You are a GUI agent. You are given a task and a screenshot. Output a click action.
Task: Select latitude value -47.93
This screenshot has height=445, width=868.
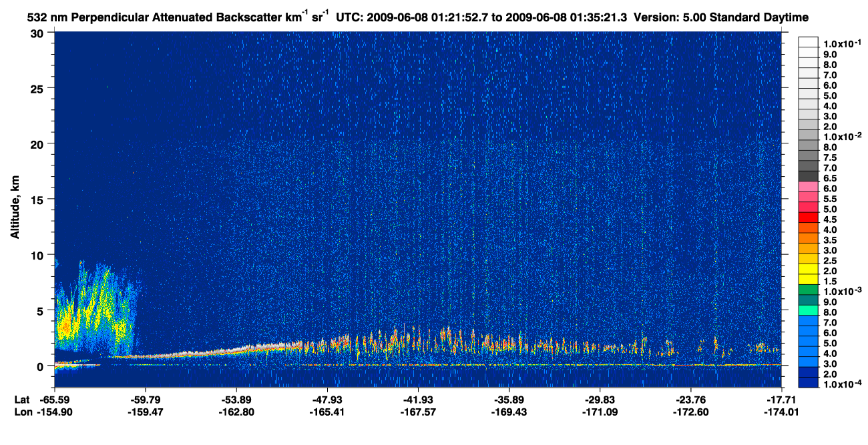[327, 399]
